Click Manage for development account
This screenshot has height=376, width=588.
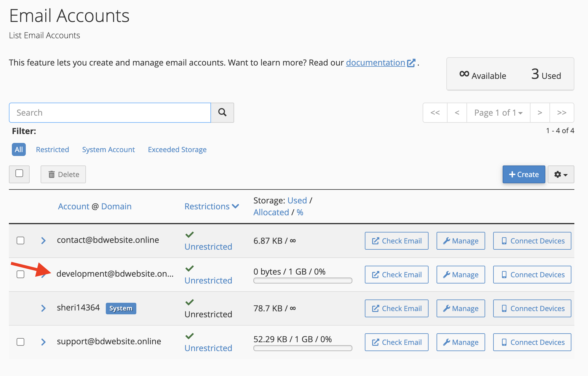pos(461,275)
